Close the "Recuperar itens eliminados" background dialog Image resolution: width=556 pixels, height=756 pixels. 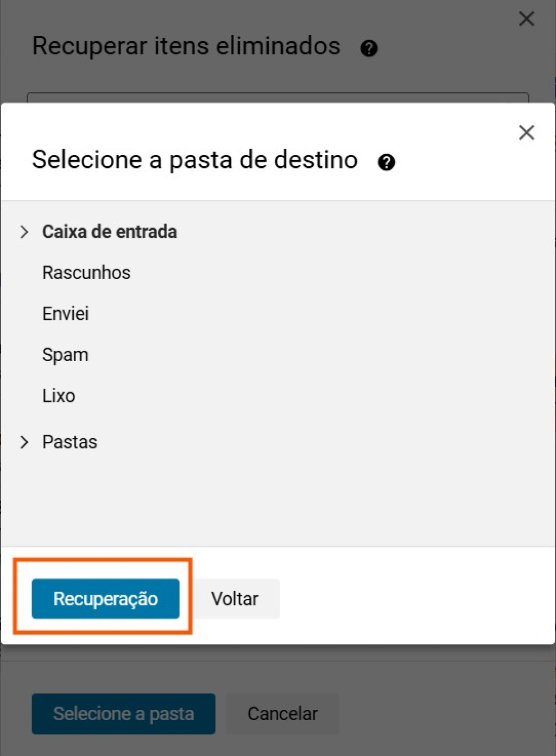coord(526,19)
